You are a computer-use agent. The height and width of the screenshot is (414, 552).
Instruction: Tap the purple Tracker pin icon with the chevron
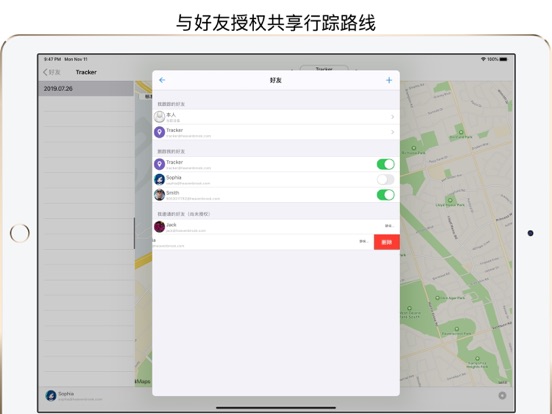159,132
